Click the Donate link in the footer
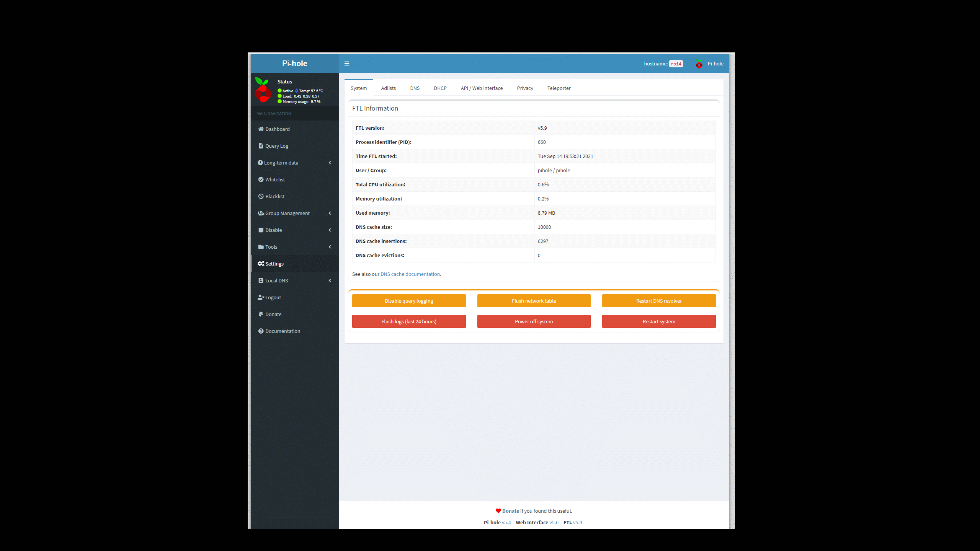Viewport: 980px width, 551px height. click(x=510, y=511)
